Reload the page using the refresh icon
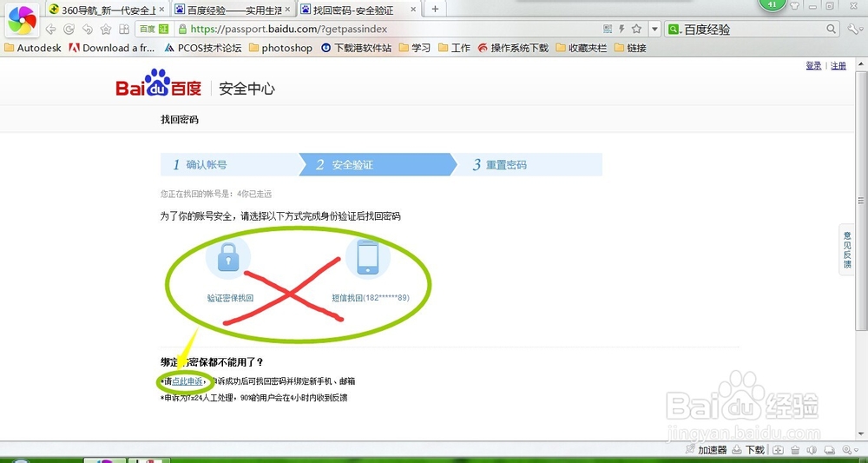The width and height of the screenshot is (868, 463). point(69,29)
